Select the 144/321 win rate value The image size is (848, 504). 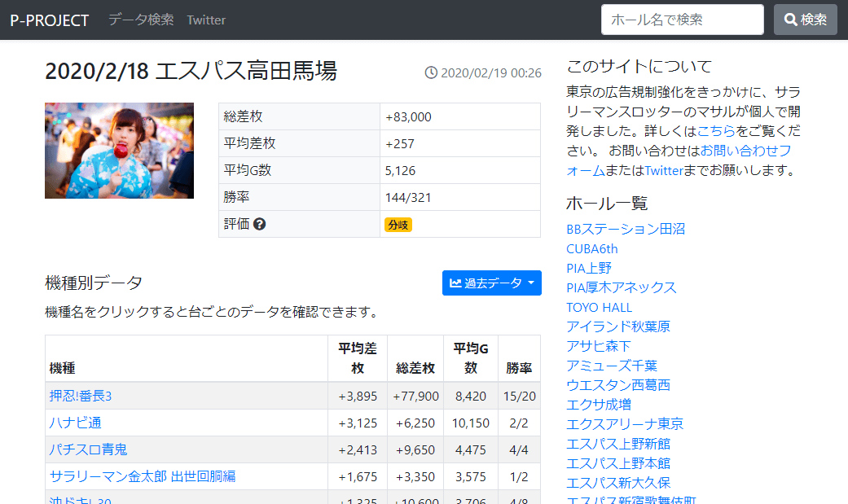(x=408, y=197)
